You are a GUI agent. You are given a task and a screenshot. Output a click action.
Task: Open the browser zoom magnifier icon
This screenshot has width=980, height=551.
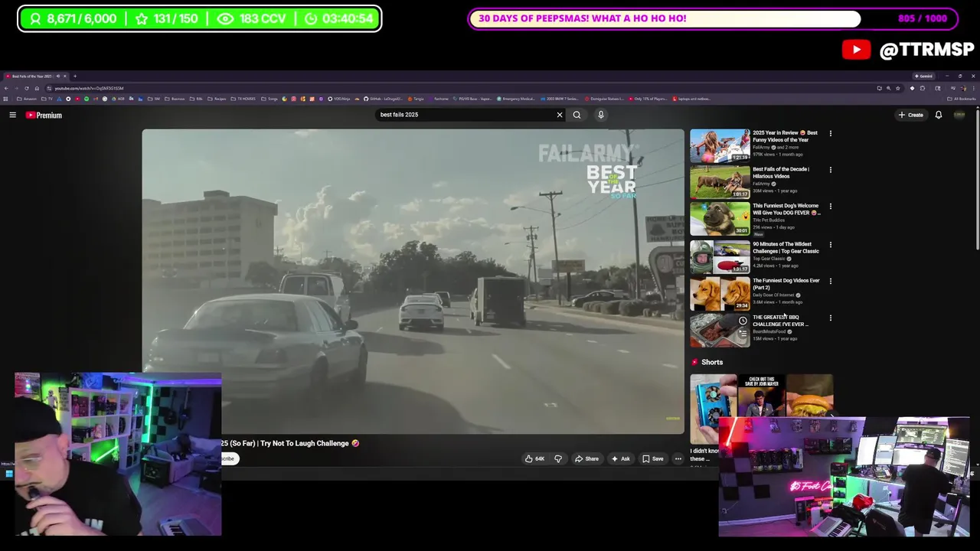(889, 88)
